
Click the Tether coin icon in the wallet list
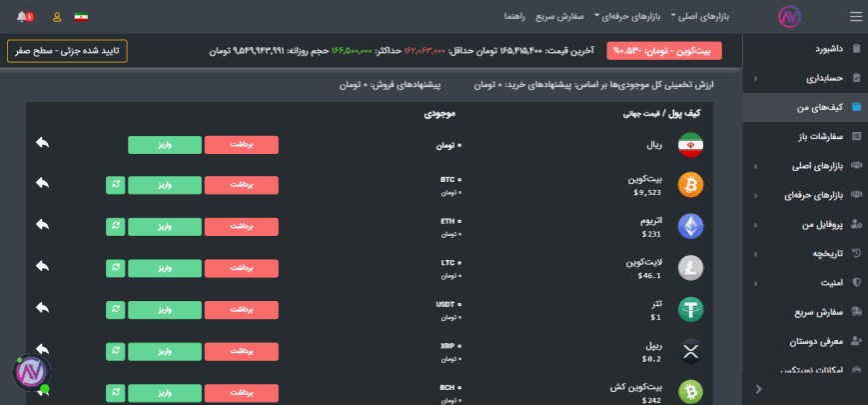pos(690,309)
